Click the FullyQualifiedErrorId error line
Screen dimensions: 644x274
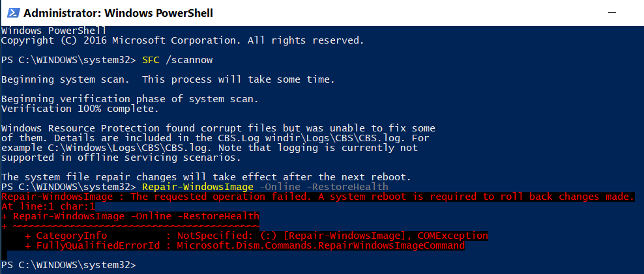click(x=245, y=246)
